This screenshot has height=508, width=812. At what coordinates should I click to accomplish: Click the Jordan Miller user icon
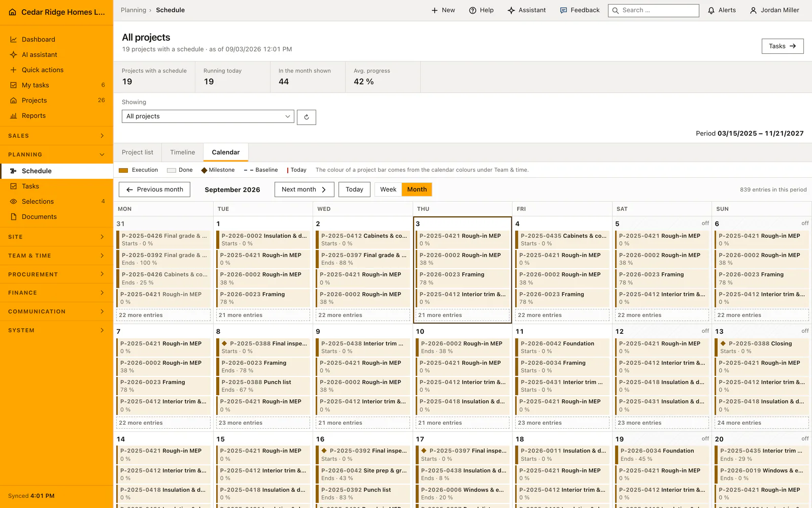click(753, 10)
